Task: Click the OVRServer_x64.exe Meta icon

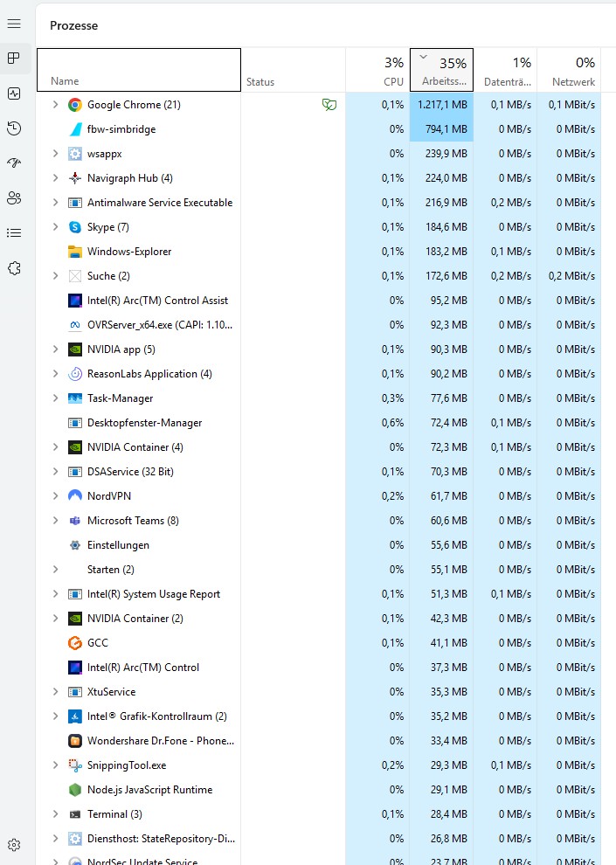Action: (75, 325)
